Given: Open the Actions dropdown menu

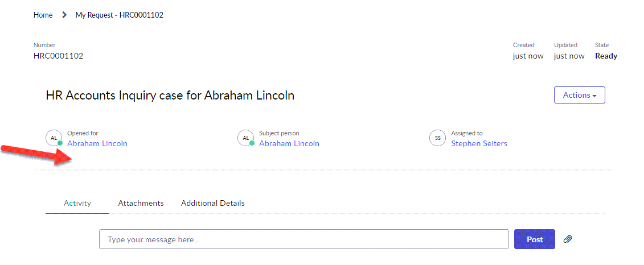Looking at the screenshot, I should tap(580, 95).
